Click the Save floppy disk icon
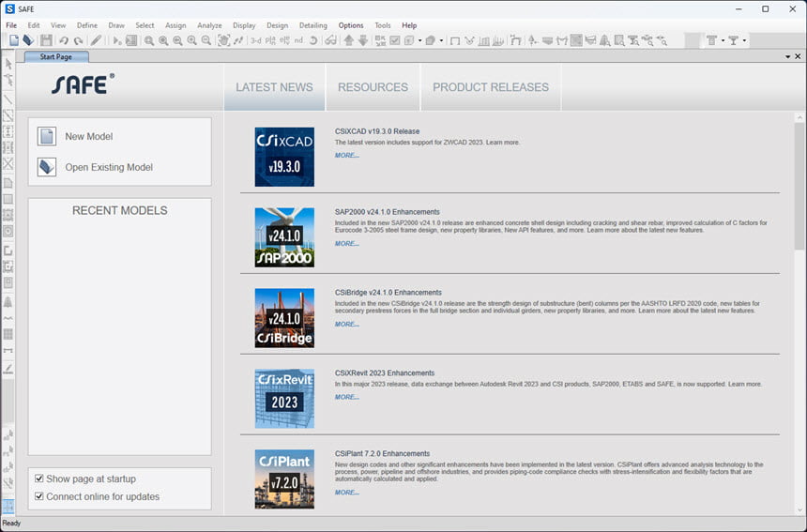Image resolution: width=807 pixels, height=532 pixels. 46,40
